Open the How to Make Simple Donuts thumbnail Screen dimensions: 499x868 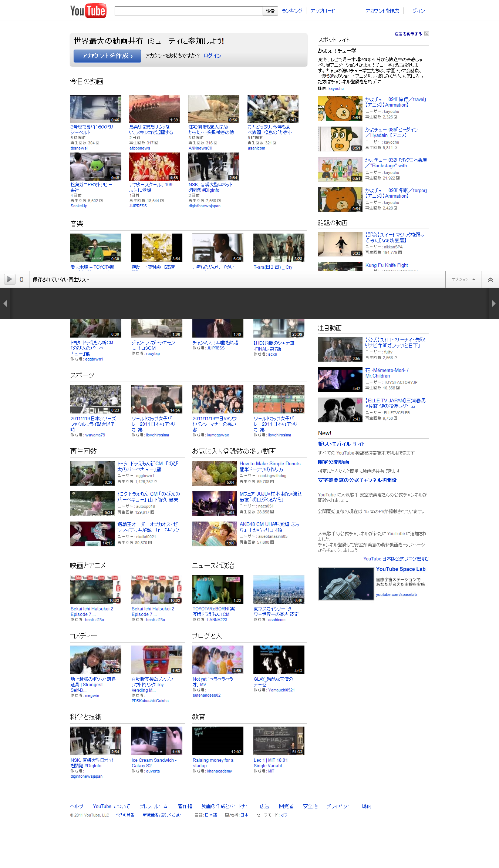(x=214, y=473)
